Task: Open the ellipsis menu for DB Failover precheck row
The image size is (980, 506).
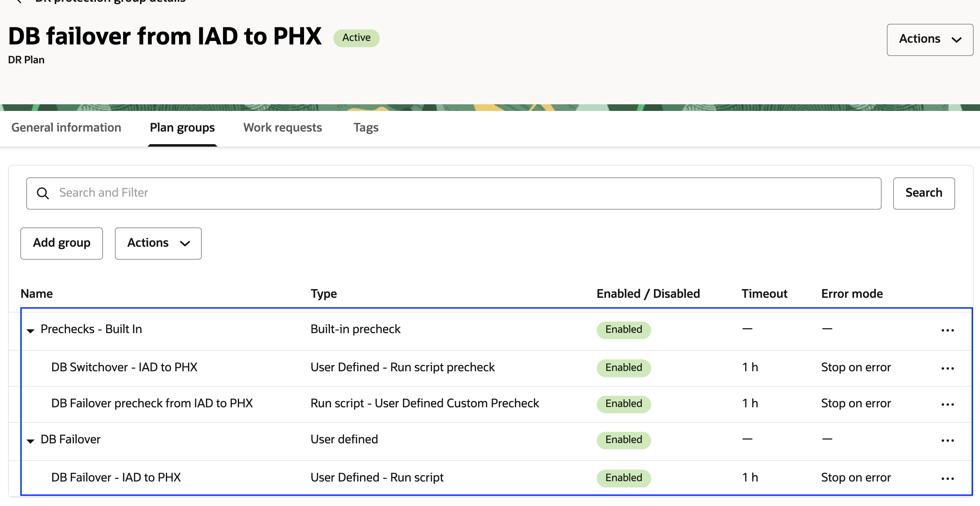Action: (x=948, y=404)
